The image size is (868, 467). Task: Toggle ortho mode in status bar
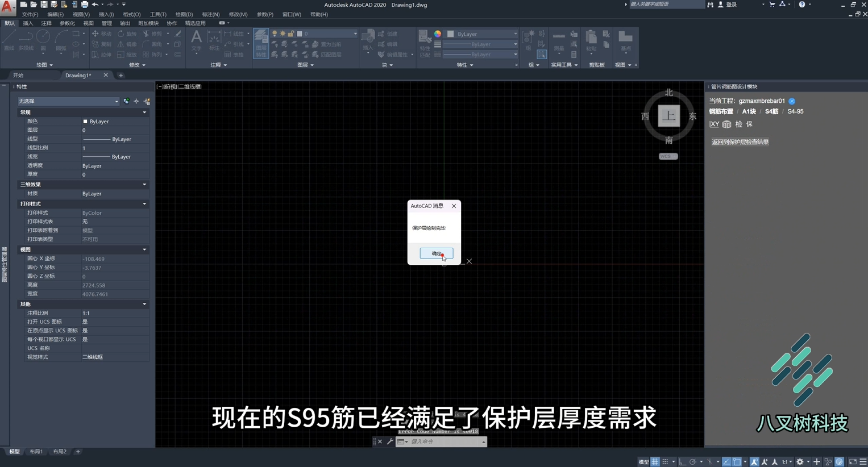(683, 462)
